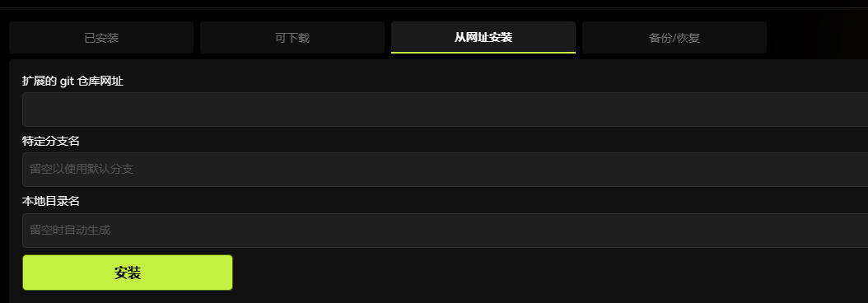
Task: Select the directory field above the 安装 button
Action: tap(445, 231)
